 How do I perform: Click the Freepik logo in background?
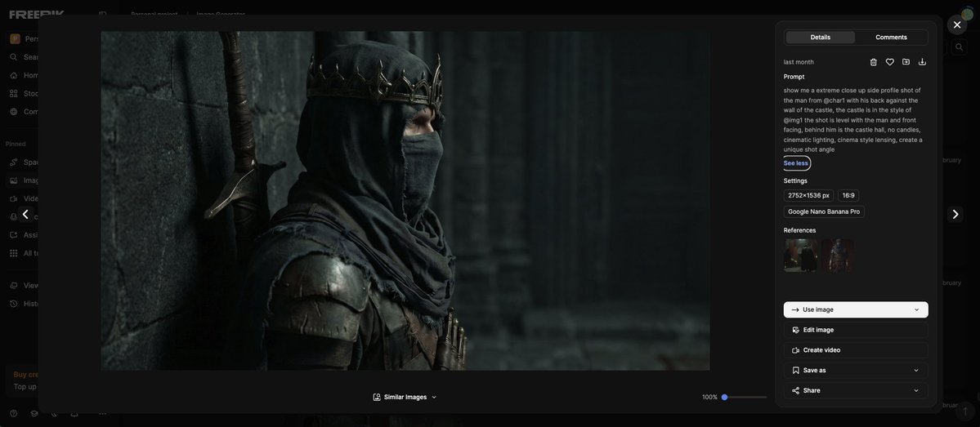point(36,14)
